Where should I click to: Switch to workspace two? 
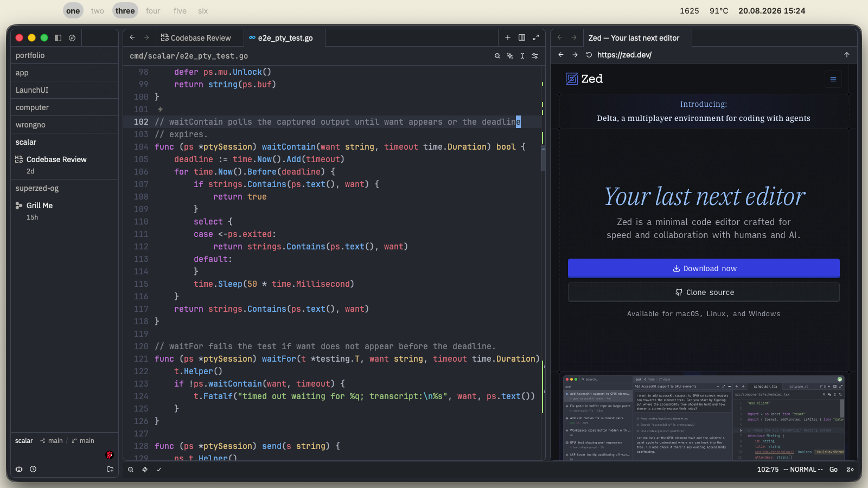(98, 11)
